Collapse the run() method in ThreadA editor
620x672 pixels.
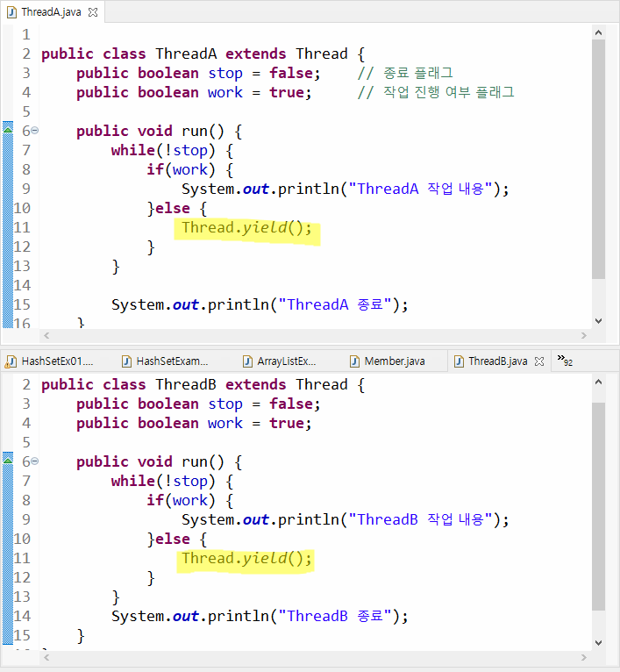tap(35, 131)
